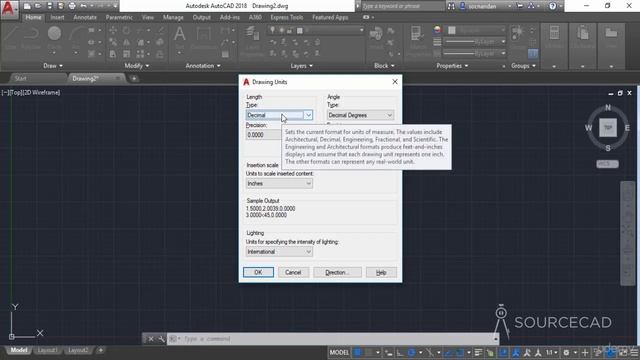
Task: Switch to the Output ribbon tab
Action: tap(202, 17)
